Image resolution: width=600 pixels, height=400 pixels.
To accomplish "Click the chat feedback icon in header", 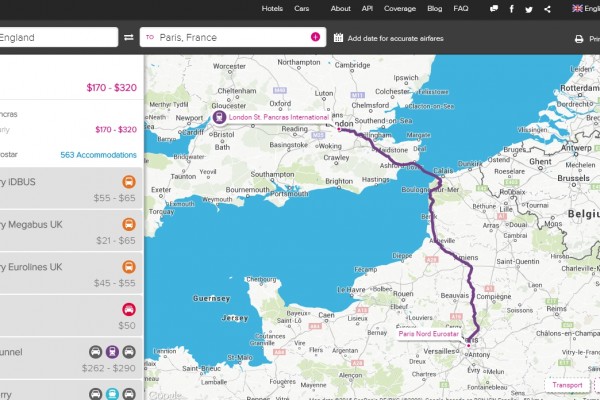I will pos(494,8).
